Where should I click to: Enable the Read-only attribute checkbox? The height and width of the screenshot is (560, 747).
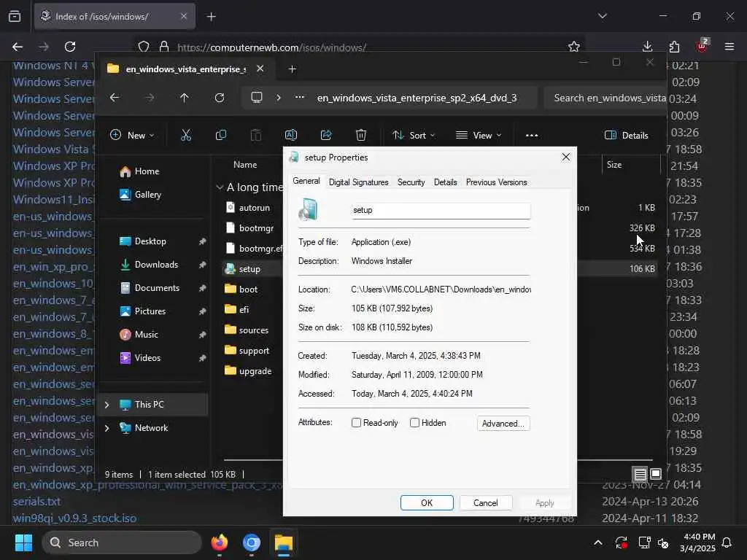[x=356, y=422]
